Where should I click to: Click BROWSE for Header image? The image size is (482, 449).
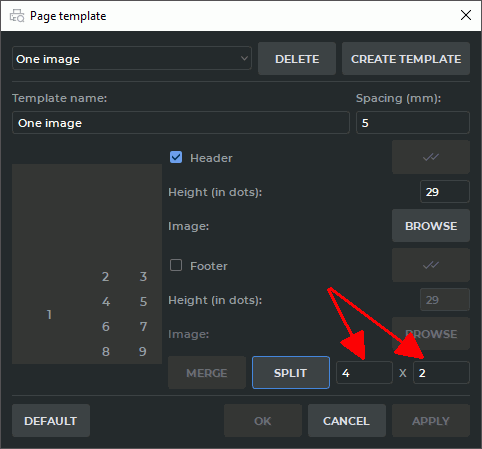point(431,226)
